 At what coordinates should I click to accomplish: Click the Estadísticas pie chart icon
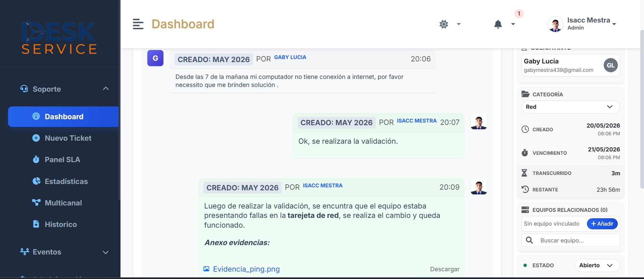tap(36, 181)
